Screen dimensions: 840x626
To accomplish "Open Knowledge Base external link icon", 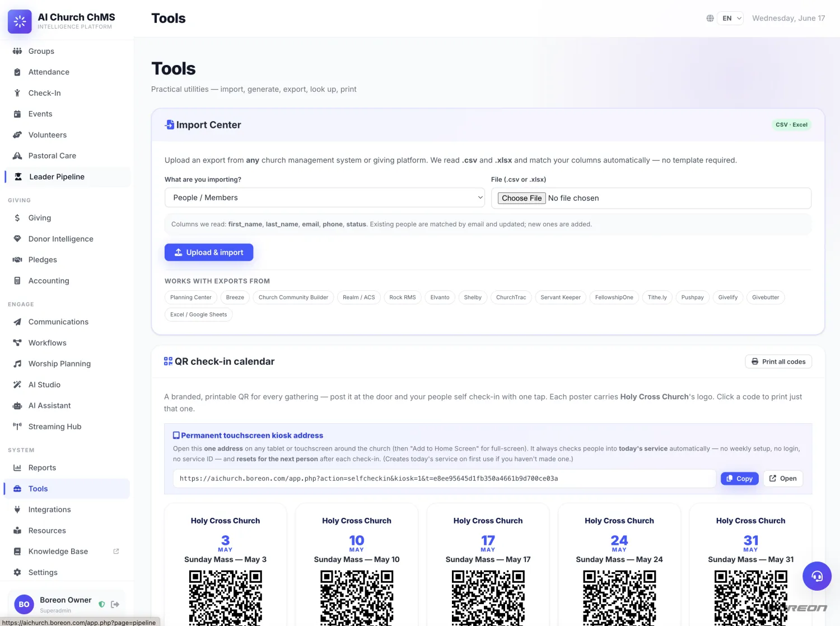I will point(116,551).
